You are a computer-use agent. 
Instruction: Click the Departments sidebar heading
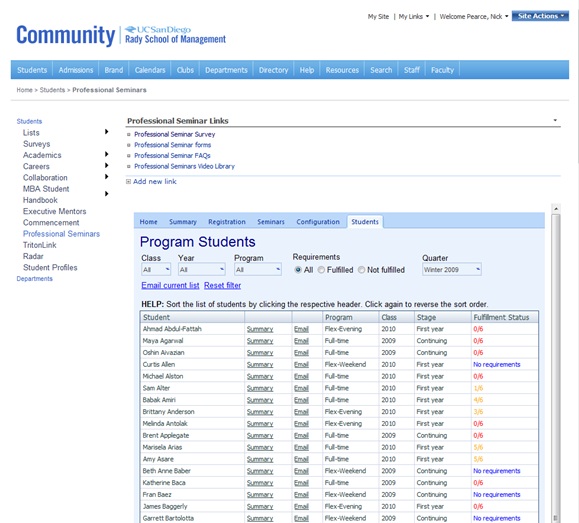pyautogui.click(x=34, y=278)
